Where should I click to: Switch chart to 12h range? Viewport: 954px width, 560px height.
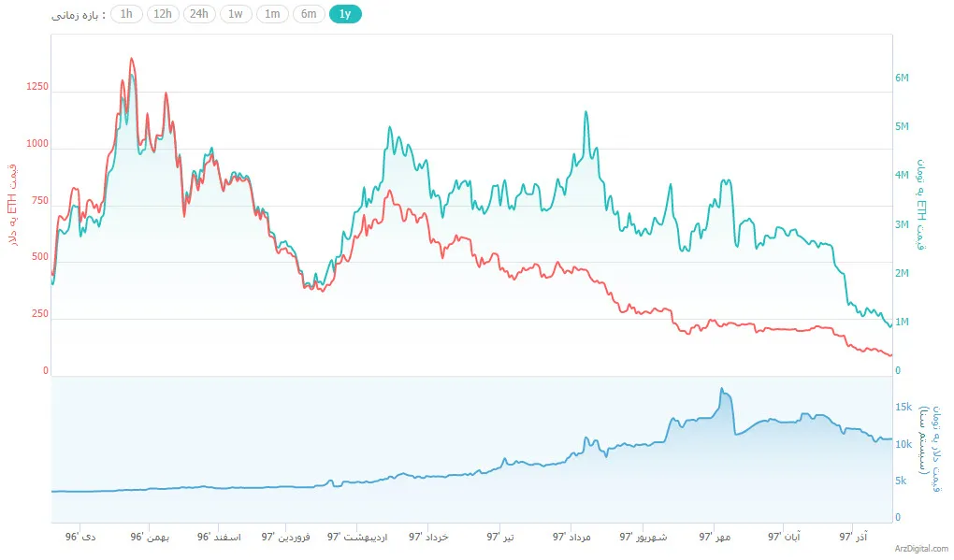click(x=163, y=14)
